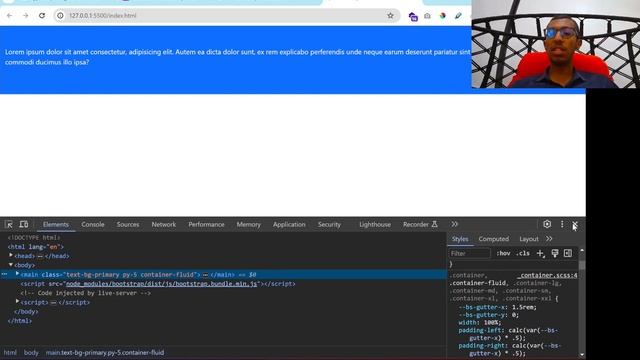
Task: Click the main.text-bg-primary breadcrumb item
Action: [x=105, y=353]
